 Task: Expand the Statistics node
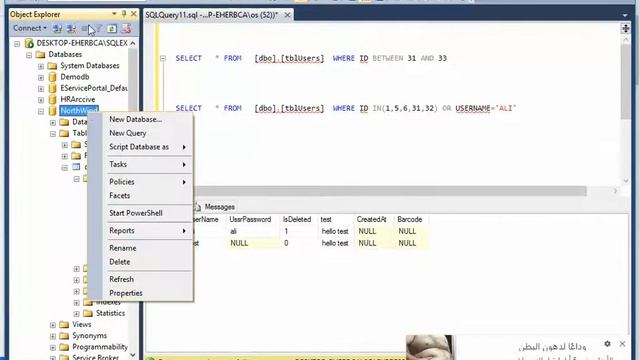click(x=76, y=313)
